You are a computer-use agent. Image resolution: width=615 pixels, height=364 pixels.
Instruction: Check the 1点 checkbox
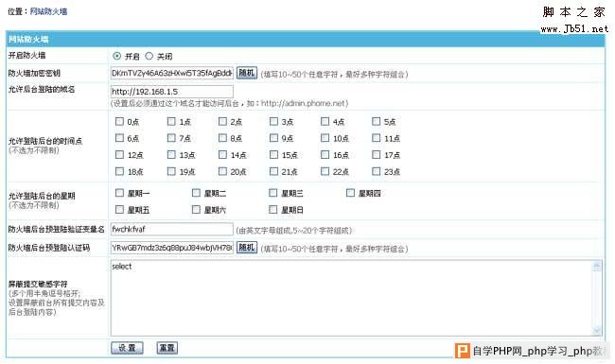pyautogui.click(x=171, y=121)
